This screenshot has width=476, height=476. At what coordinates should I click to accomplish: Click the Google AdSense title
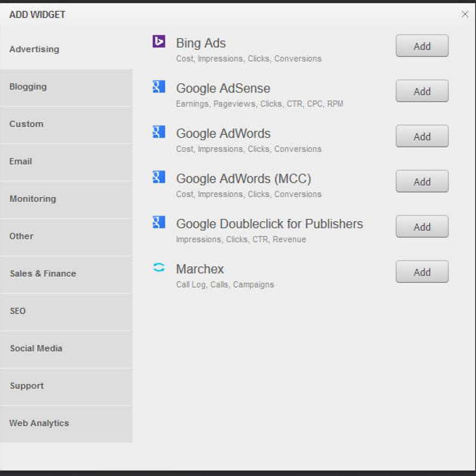[x=223, y=88]
